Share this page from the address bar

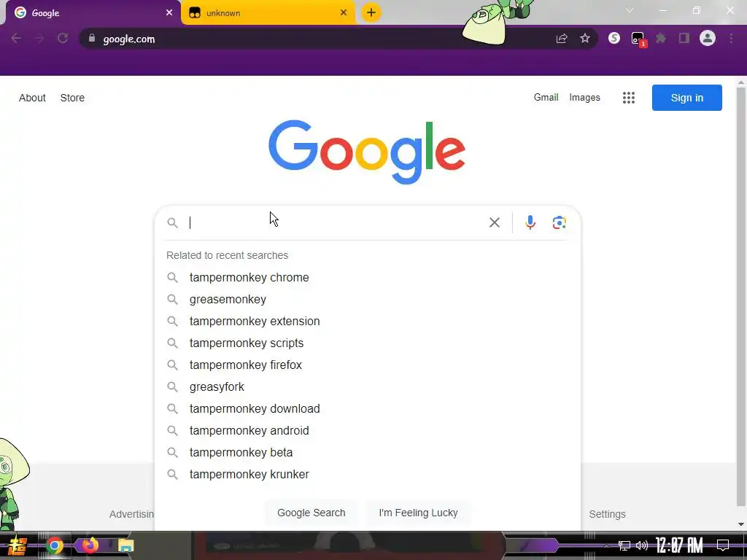tap(562, 39)
